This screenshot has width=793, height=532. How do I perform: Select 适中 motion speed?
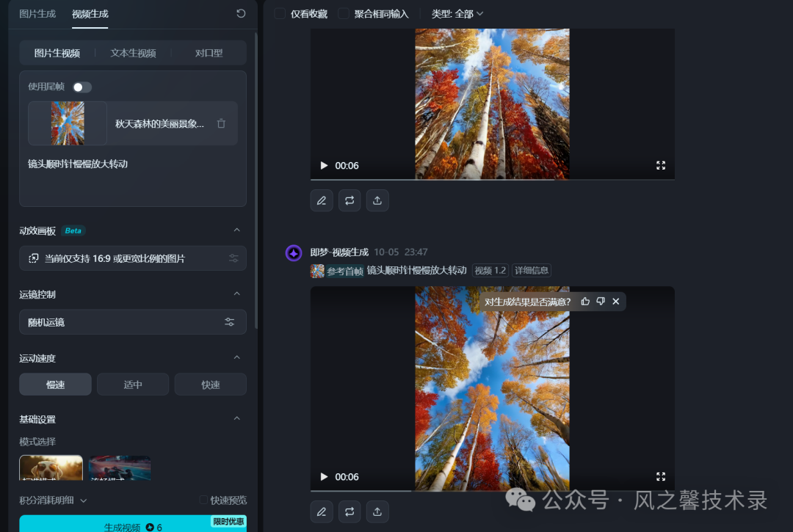[133, 385]
